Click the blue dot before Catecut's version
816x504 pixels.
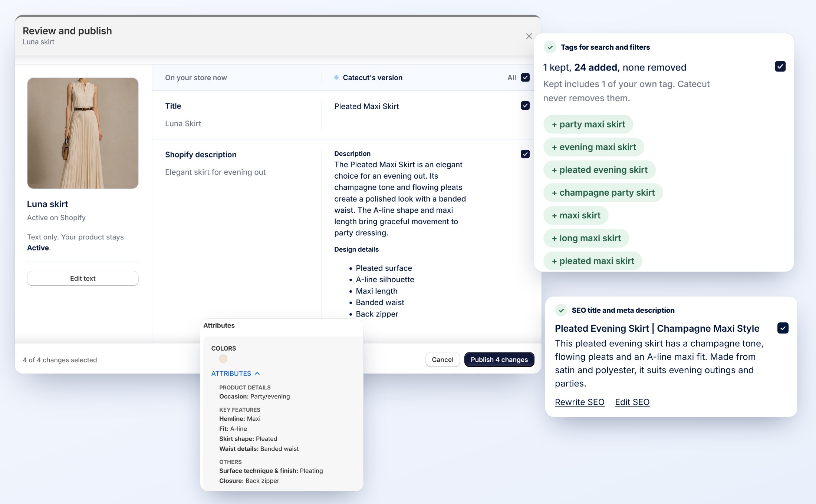[336, 77]
